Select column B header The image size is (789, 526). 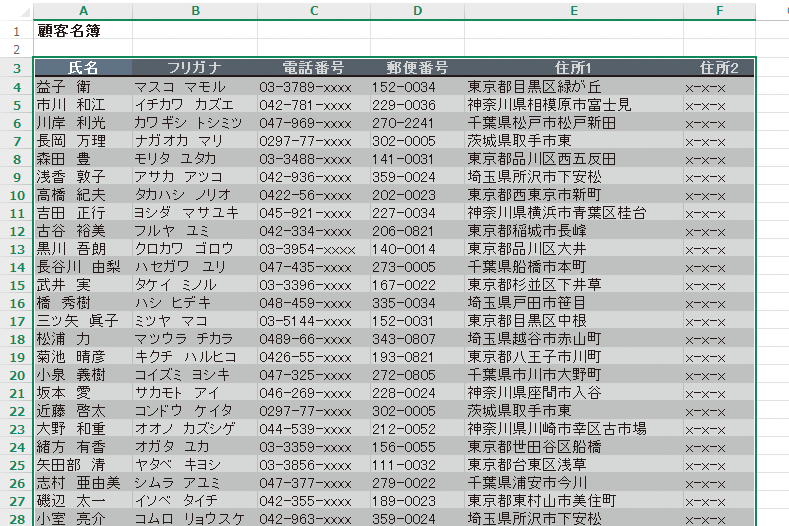[195, 11]
